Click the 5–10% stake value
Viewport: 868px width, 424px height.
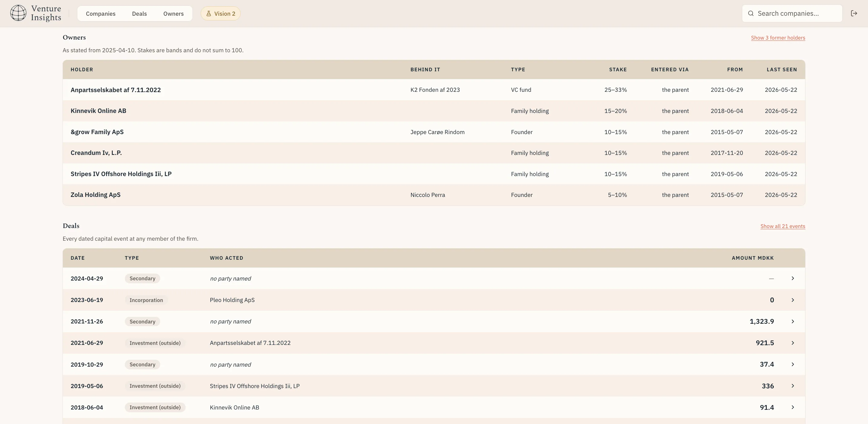click(x=617, y=195)
